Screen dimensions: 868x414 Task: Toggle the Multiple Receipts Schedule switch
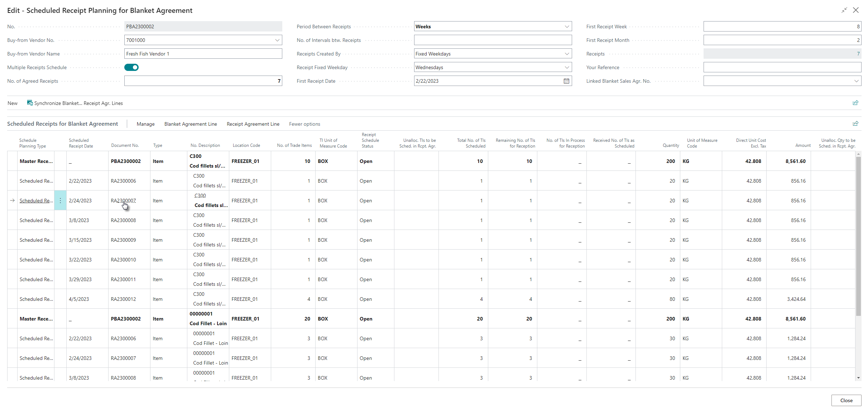point(131,67)
